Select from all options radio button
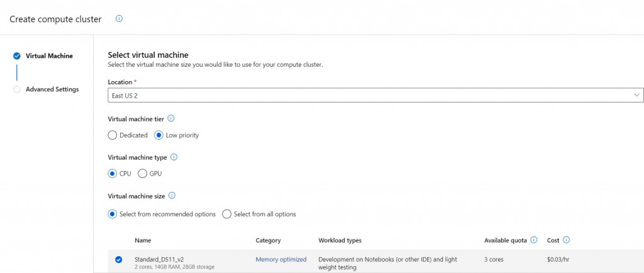This screenshot has height=273, width=644. pos(226,214)
